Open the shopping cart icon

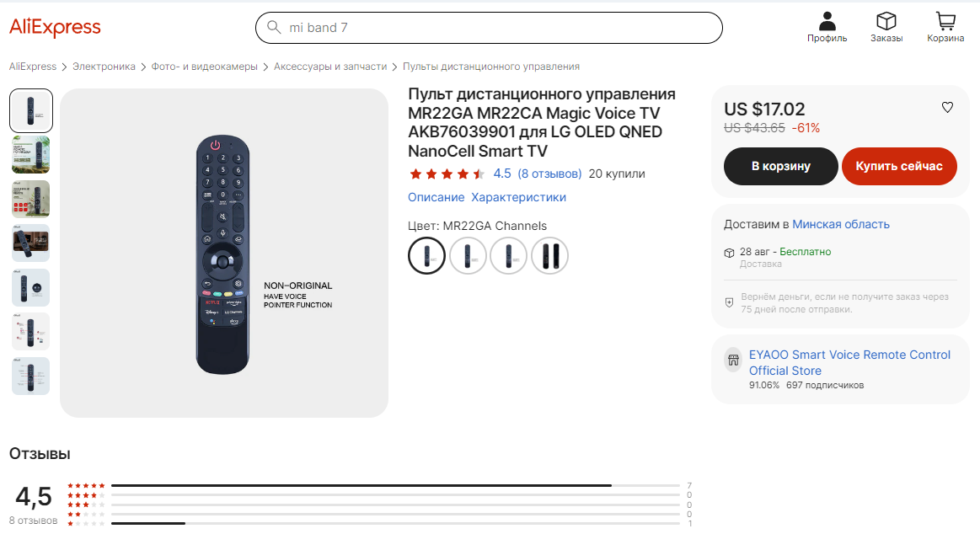pyautogui.click(x=945, y=21)
